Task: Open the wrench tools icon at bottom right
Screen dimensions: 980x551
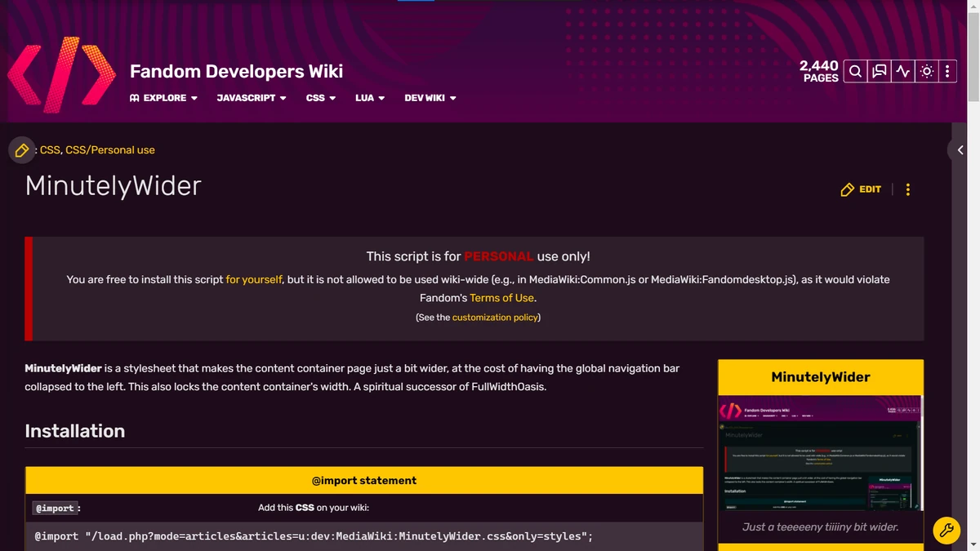Action: [x=947, y=530]
